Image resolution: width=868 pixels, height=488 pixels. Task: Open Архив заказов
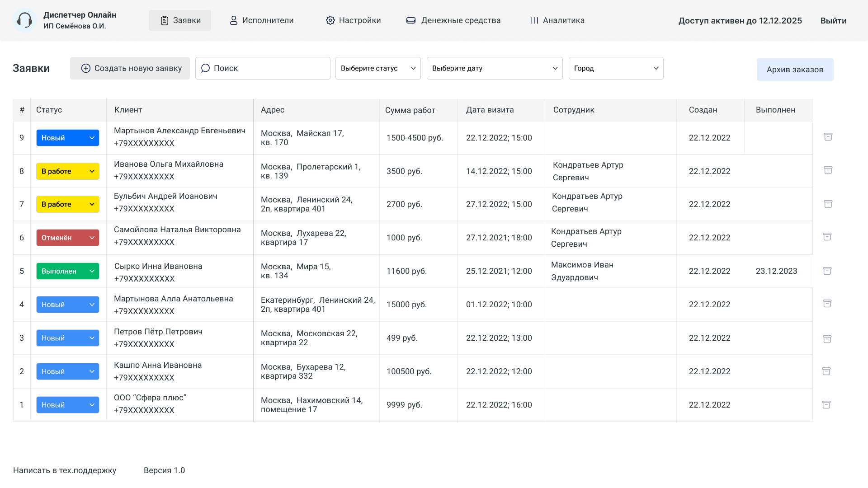[795, 70]
